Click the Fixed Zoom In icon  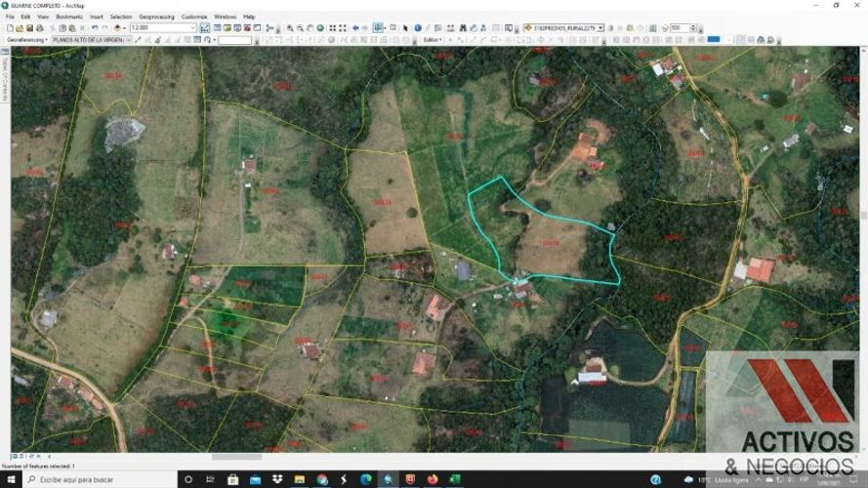pyautogui.click(x=332, y=27)
